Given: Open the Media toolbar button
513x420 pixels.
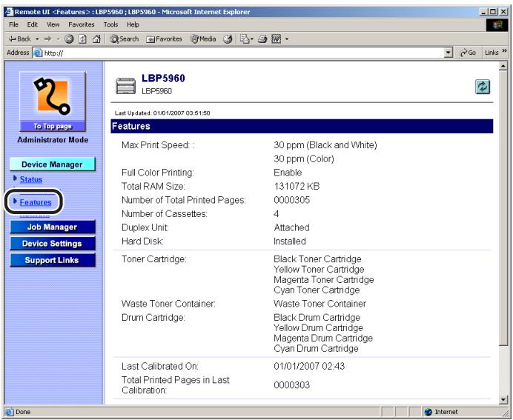Looking at the screenshot, I should point(203,39).
